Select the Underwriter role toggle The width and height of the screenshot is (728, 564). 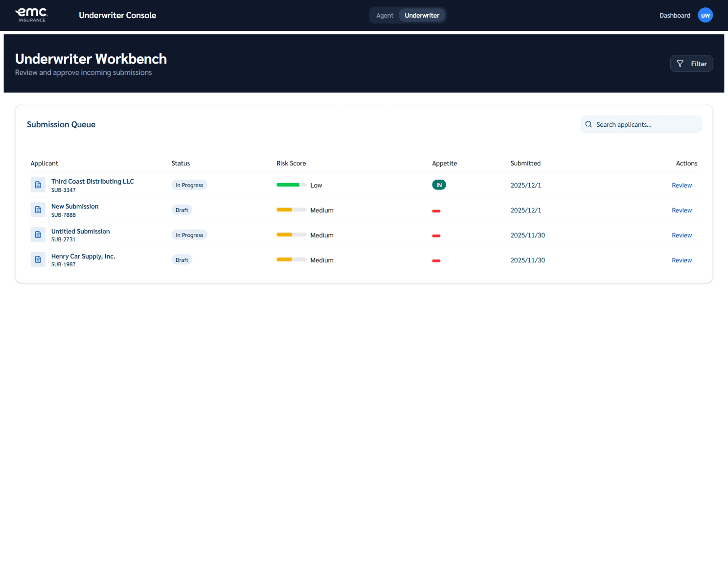422,15
